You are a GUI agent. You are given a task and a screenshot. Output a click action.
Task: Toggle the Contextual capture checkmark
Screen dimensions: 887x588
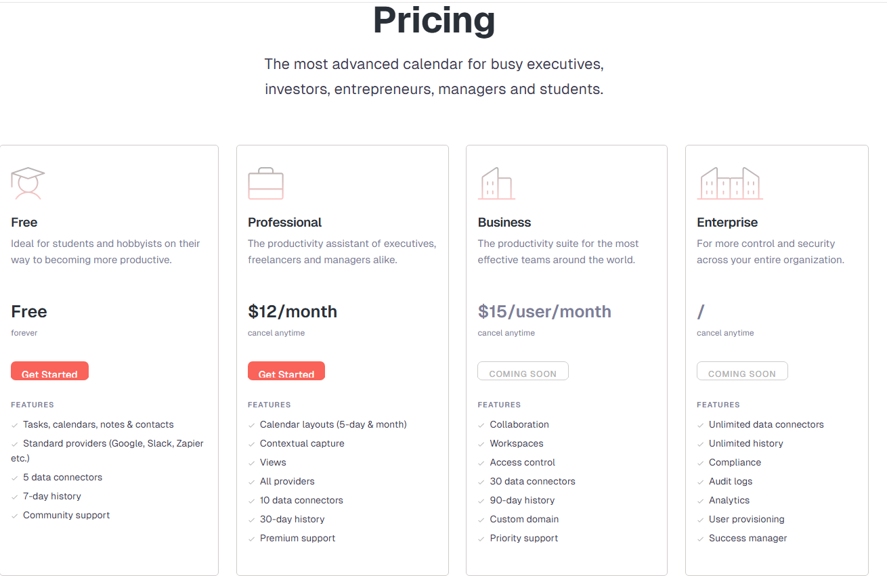pyautogui.click(x=252, y=443)
